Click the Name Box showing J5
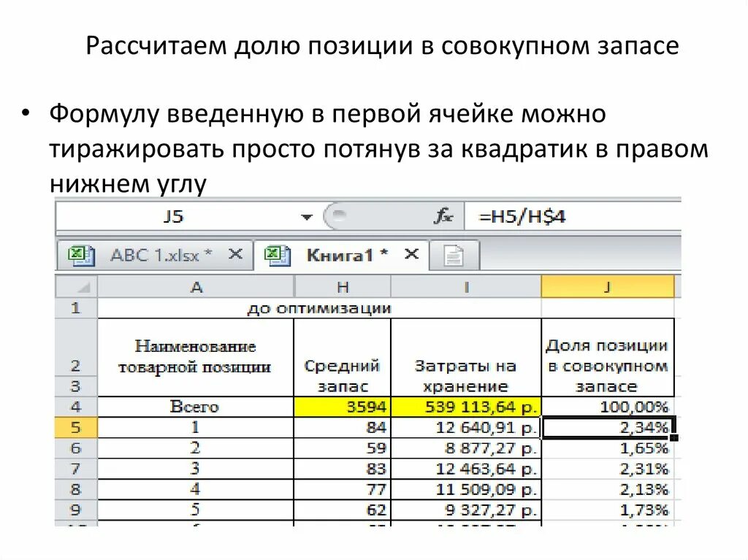 (173, 217)
